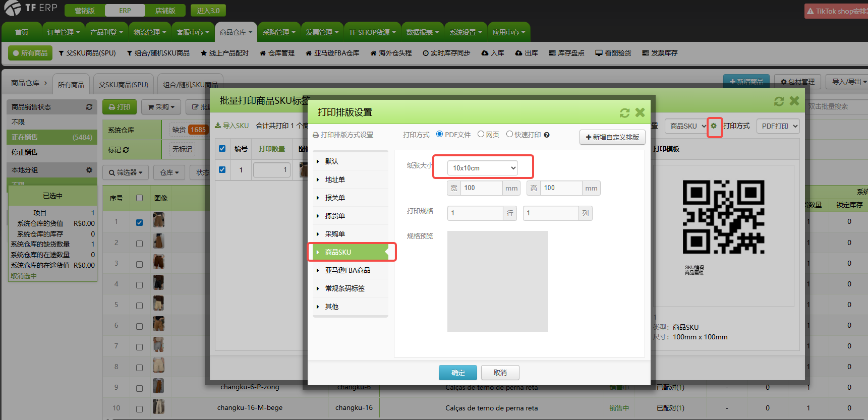868x420 pixels.
Task: Click 新增自定义排版 button
Action: [612, 137]
